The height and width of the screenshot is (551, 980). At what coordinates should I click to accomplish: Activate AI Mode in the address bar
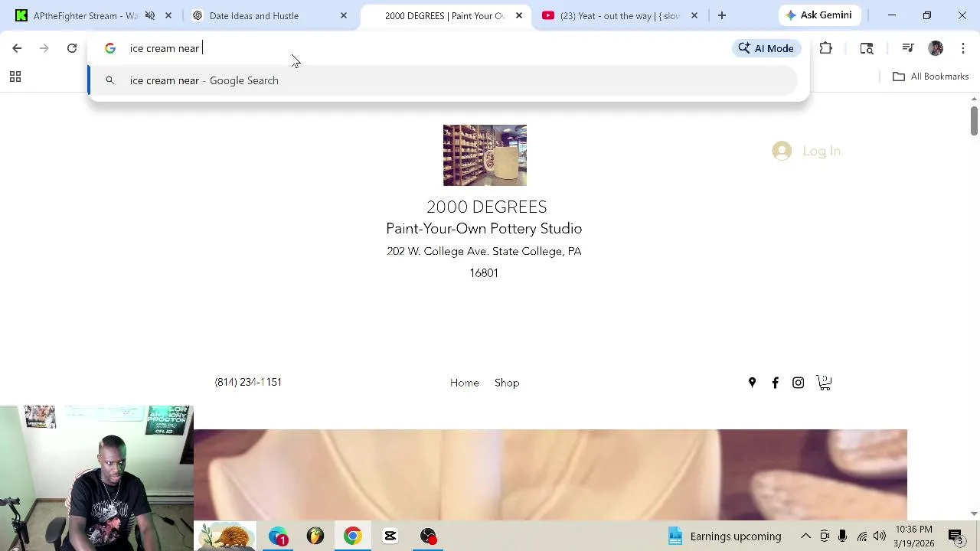[766, 48]
